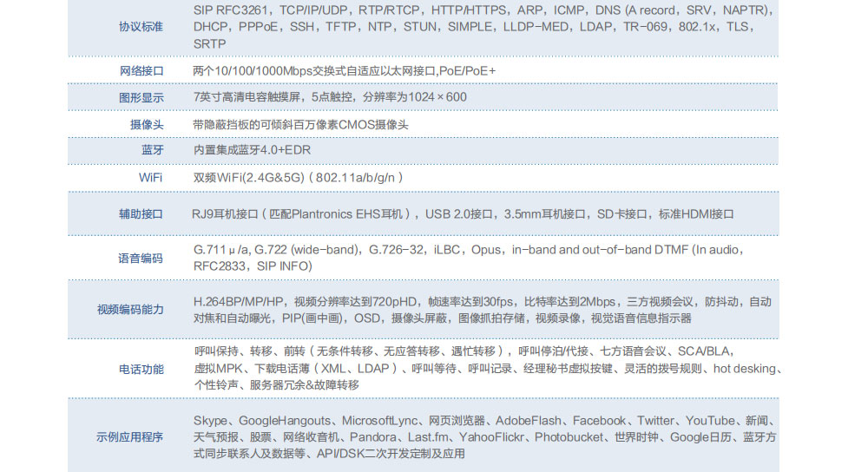Select the 带隐蔽挡板 CMOS camera description
Screen dimensions: 868x472
click(300, 124)
